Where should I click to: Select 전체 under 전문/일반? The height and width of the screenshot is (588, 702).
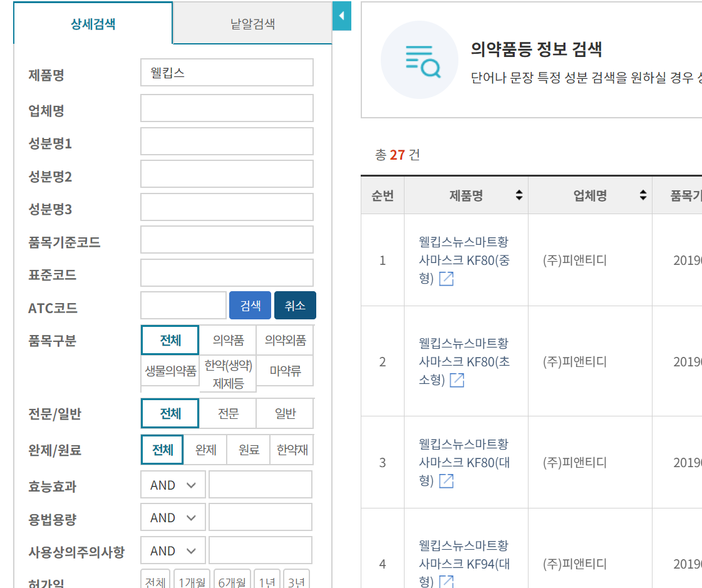coord(170,413)
